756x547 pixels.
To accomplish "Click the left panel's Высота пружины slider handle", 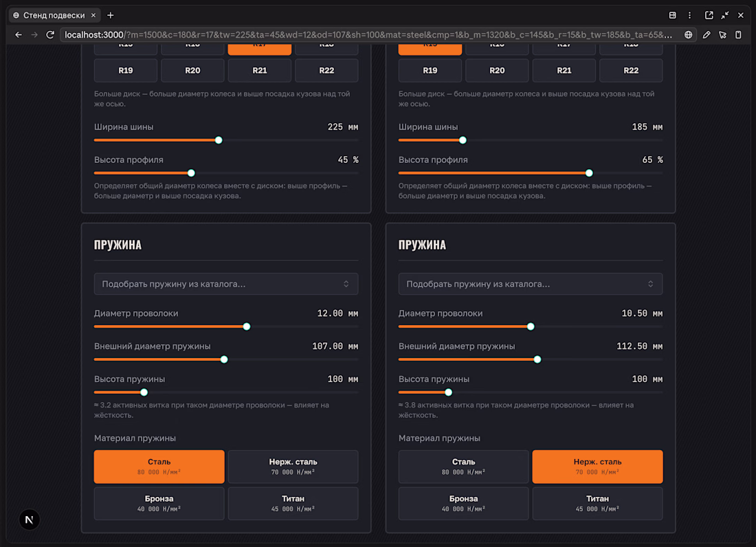I will 144,392.
